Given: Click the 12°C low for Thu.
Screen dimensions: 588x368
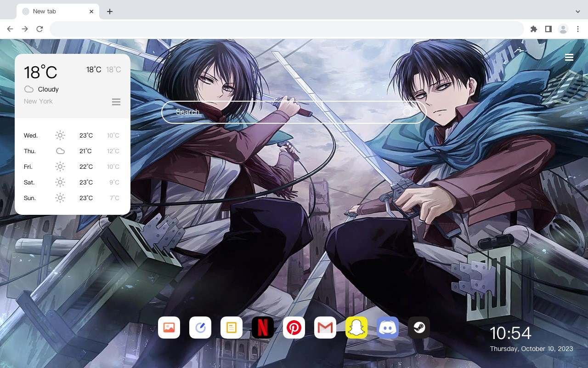Looking at the screenshot, I should [x=113, y=151].
